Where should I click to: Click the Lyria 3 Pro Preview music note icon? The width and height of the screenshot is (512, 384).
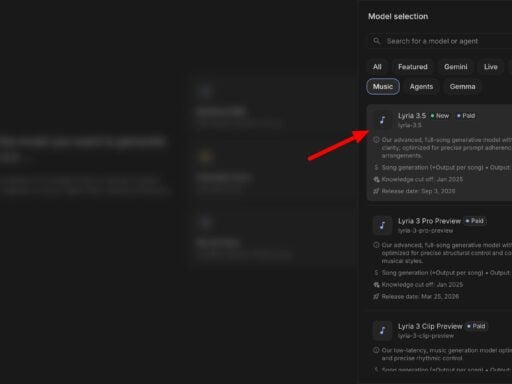coord(382,225)
